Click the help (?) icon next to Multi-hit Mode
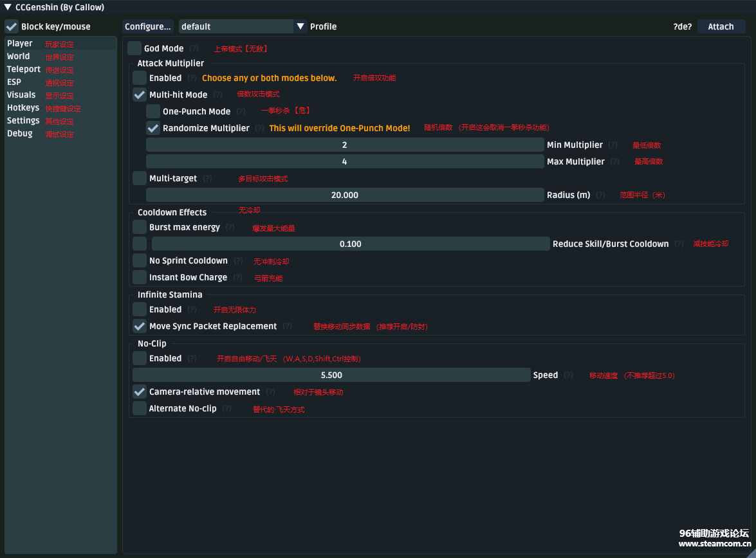The width and height of the screenshot is (756, 558). click(217, 95)
